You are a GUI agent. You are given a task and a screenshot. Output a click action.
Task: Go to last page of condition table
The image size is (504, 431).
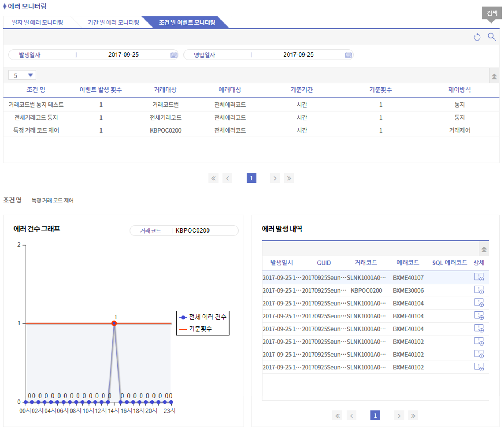289,178
